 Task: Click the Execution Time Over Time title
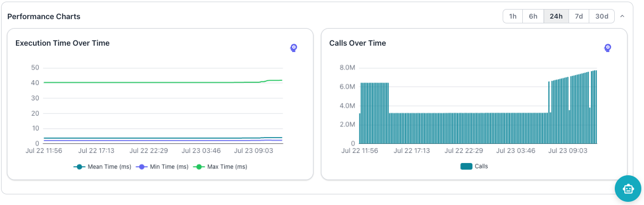tap(63, 43)
